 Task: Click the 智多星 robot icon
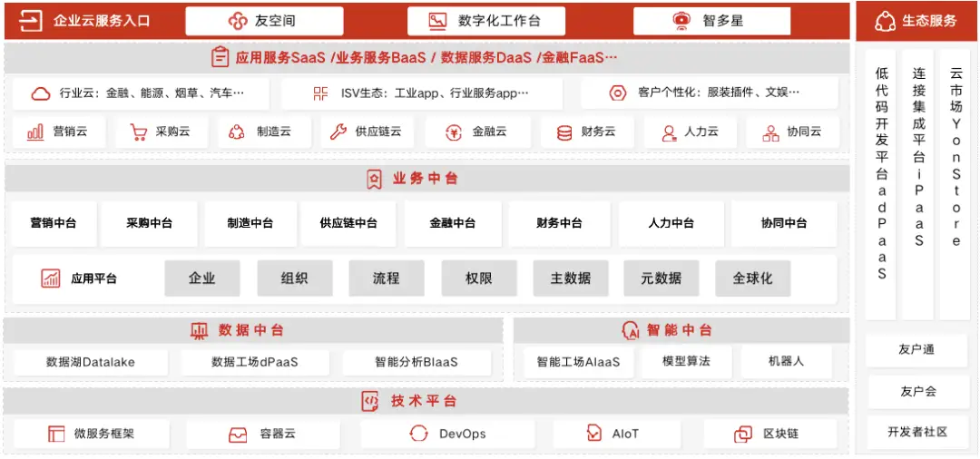[x=681, y=21]
